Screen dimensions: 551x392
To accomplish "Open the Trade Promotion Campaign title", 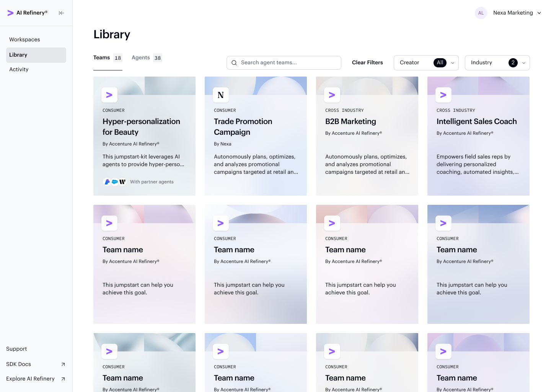I will point(243,127).
